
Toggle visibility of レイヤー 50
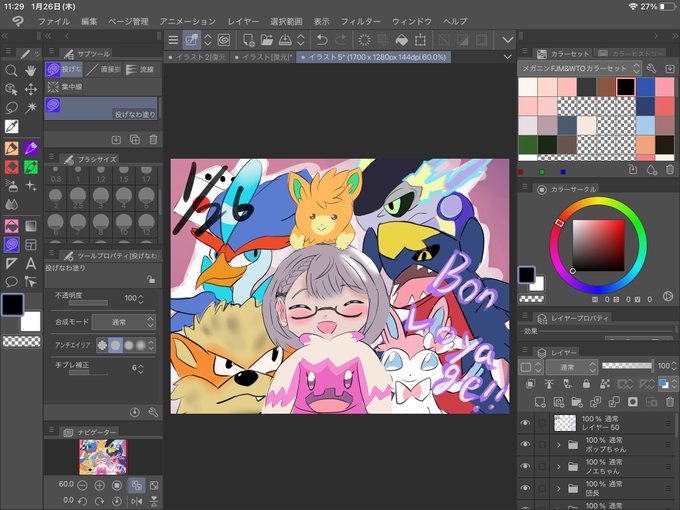[x=525, y=423]
